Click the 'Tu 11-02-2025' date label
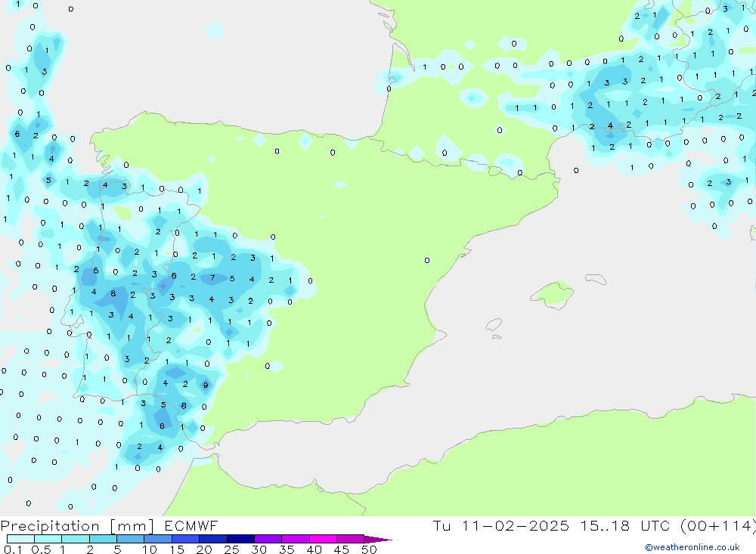 (x=501, y=525)
